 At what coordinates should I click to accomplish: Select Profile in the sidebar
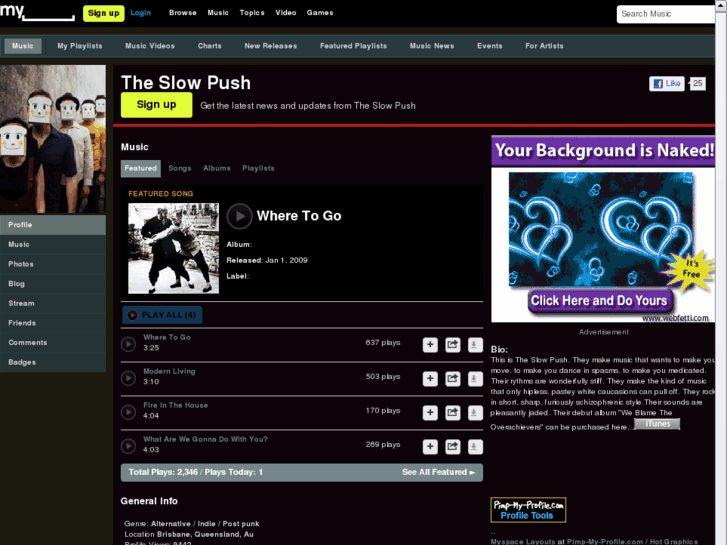tap(53, 225)
